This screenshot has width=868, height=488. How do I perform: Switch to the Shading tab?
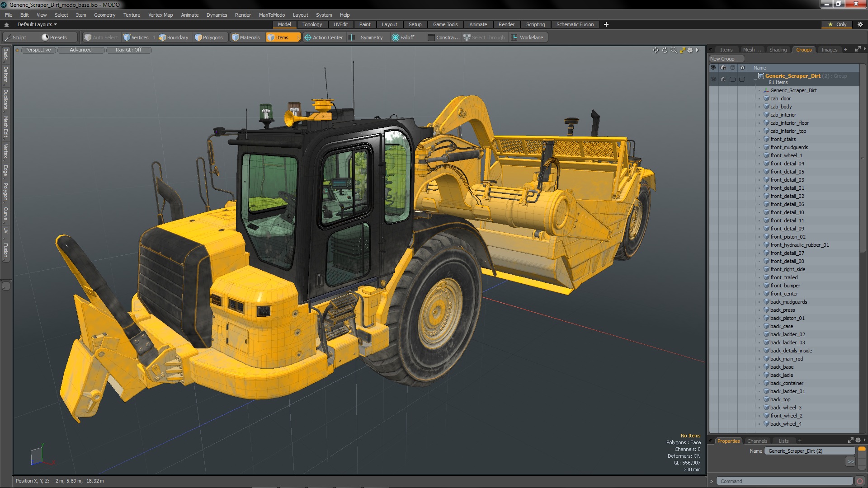pyautogui.click(x=778, y=50)
